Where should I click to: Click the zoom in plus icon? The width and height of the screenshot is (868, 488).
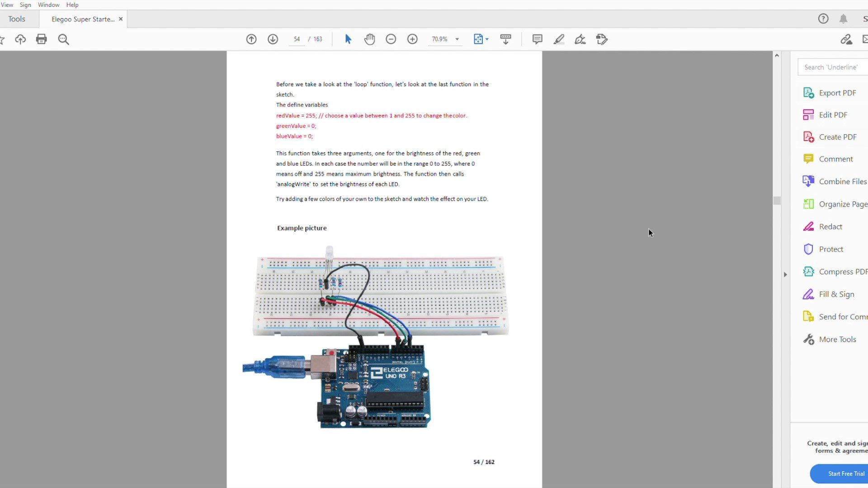coord(412,39)
